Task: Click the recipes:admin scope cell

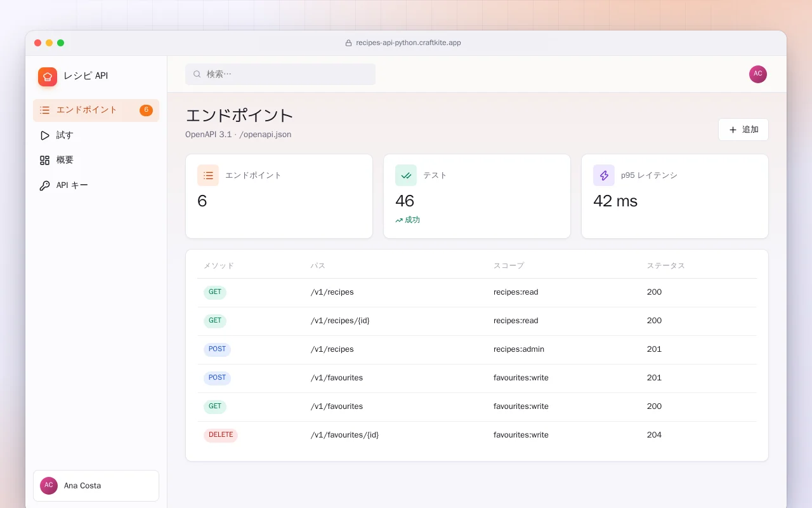Action: tap(519, 349)
